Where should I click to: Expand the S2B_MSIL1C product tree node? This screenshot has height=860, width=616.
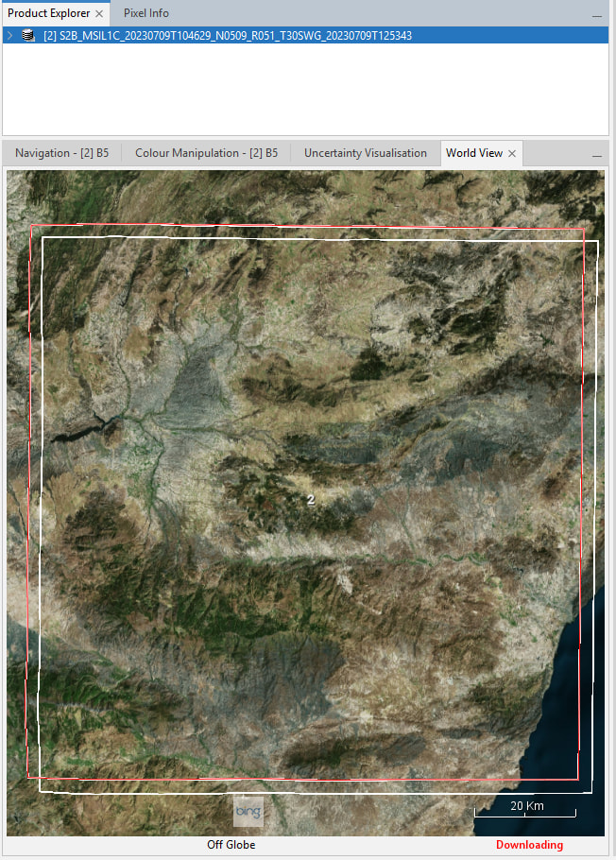(x=9, y=36)
